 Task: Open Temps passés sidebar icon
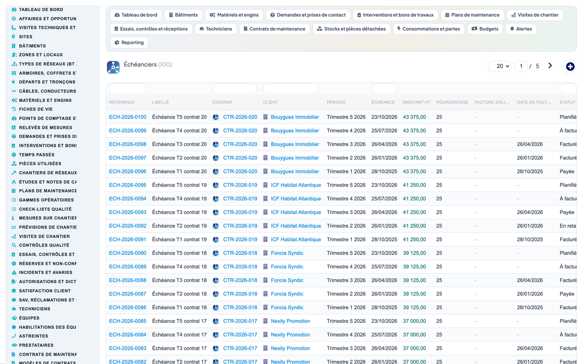[14, 155]
